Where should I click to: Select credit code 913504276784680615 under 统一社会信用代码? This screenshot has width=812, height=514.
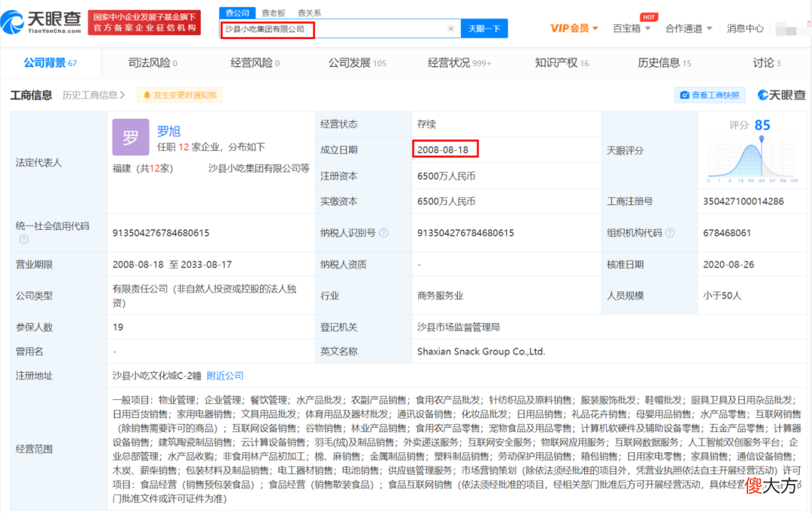(161, 233)
